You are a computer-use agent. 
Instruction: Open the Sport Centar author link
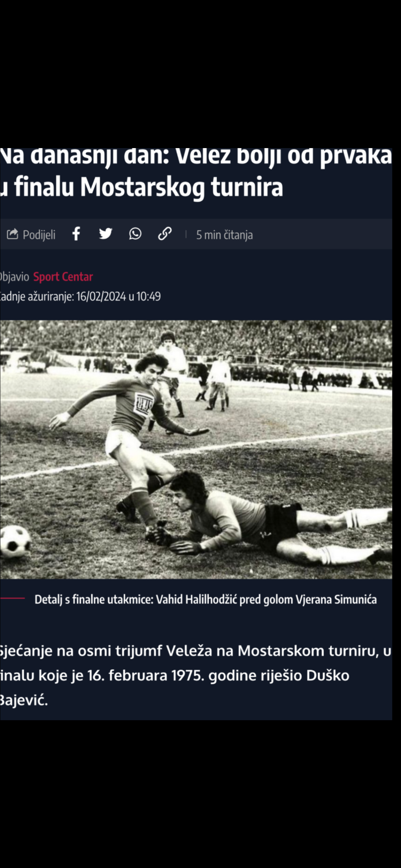[x=63, y=277]
